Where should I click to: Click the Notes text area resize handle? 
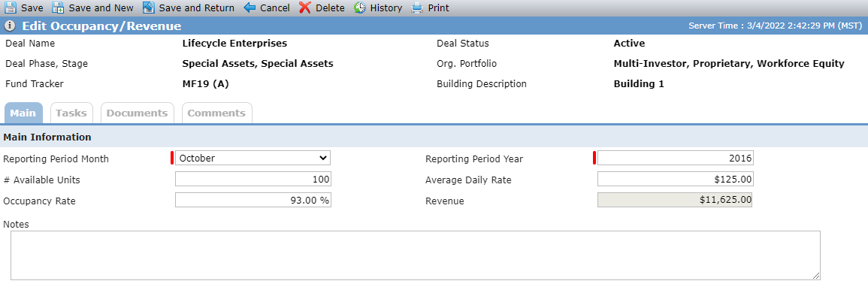(x=816, y=276)
